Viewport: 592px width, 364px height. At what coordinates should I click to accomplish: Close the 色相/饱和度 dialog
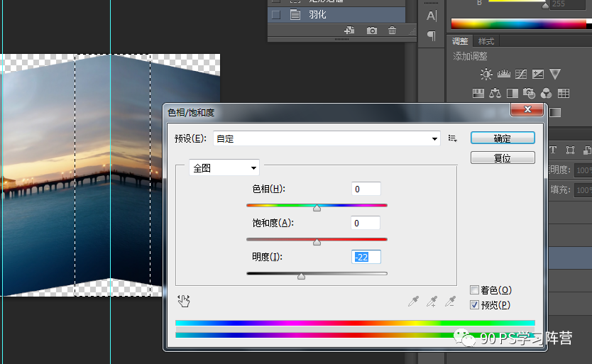[527, 109]
